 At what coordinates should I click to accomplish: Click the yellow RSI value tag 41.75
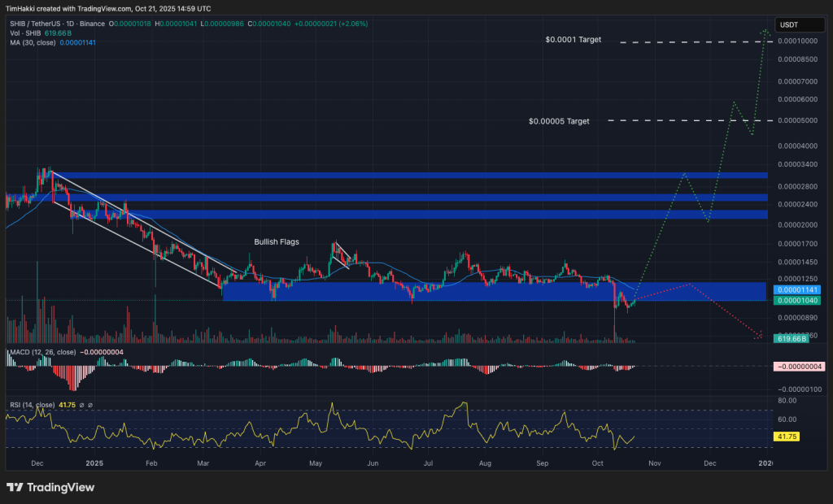click(786, 437)
